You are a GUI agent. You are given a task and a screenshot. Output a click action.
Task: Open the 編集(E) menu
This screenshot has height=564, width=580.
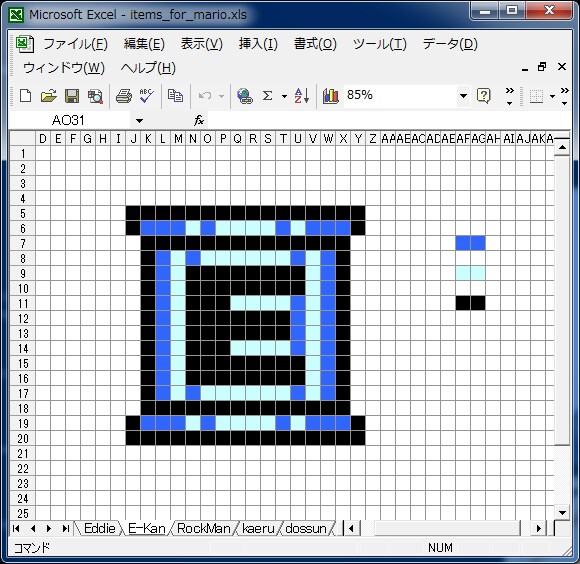pyautogui.click(x=144, y=44)
